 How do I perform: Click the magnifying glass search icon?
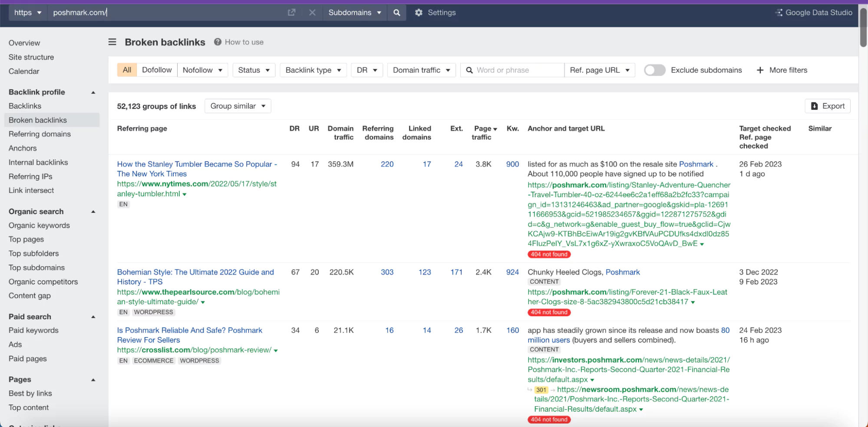(x=396, y=13)
